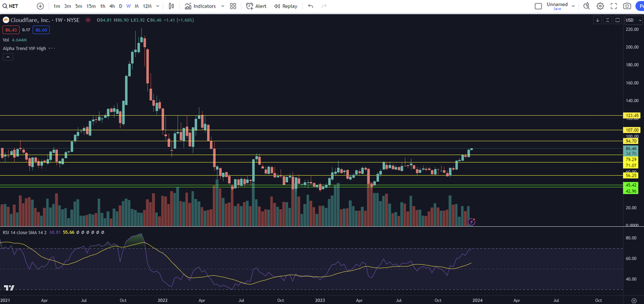Collapse the main chart pane
This screenshot has width=644, height=304.
(608, 20)
